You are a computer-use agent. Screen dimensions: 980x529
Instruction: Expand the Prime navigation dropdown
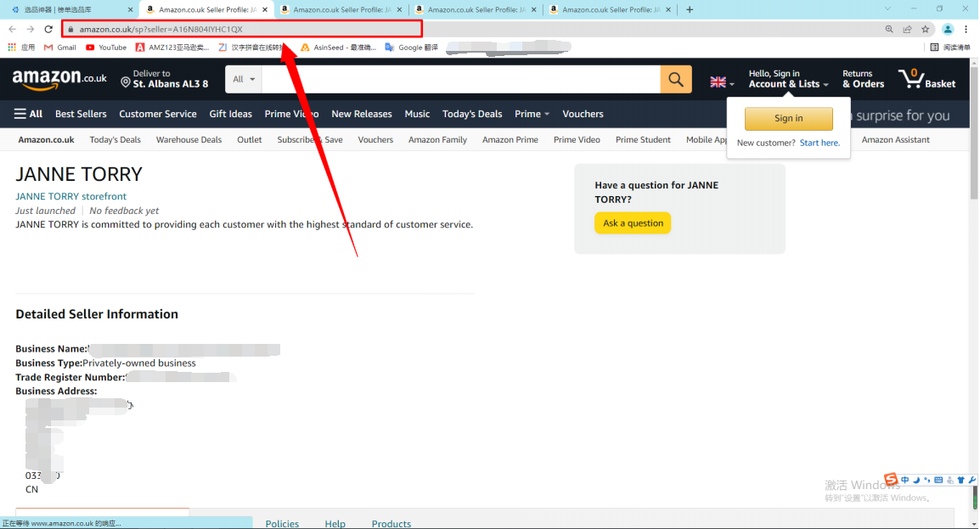(532, 114)
